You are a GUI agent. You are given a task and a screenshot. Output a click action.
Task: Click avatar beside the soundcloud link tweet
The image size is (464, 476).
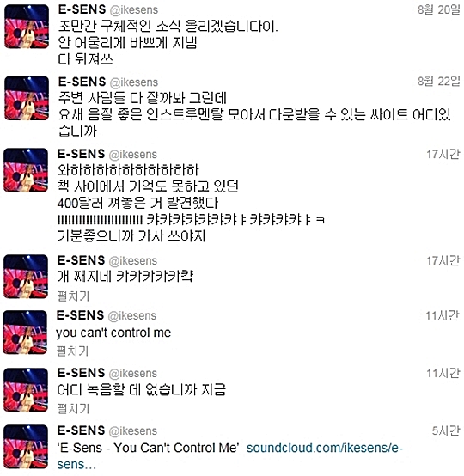[26, 447]
